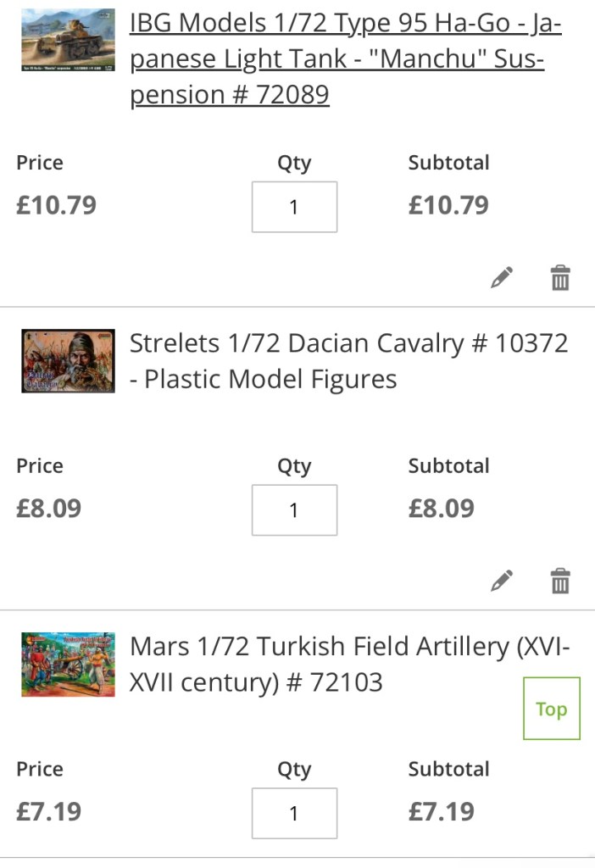Delete the IBG Ha-Go tank from cart
The height and width of the screenshot is (868, 595).
click(x=560, y=278)
